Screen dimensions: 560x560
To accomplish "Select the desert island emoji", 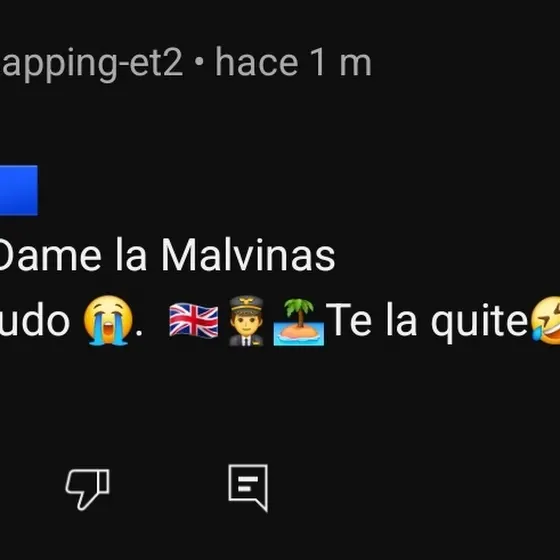I will [x=299, y=322].
